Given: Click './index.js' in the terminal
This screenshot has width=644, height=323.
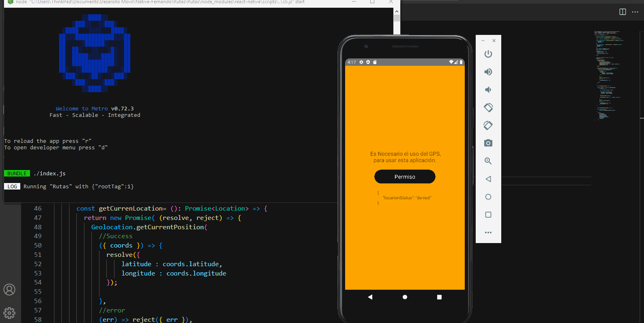Looking at the screenshot, I should [x=49, y=174].
